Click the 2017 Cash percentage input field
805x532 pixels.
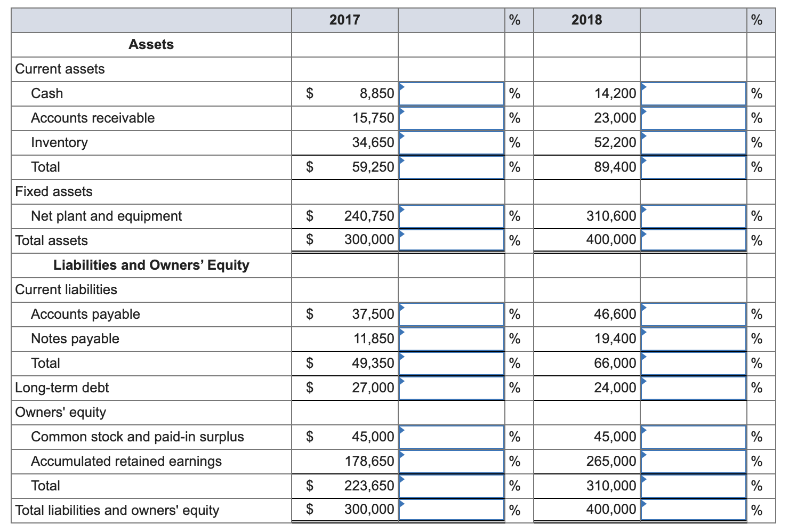(452, 94)
